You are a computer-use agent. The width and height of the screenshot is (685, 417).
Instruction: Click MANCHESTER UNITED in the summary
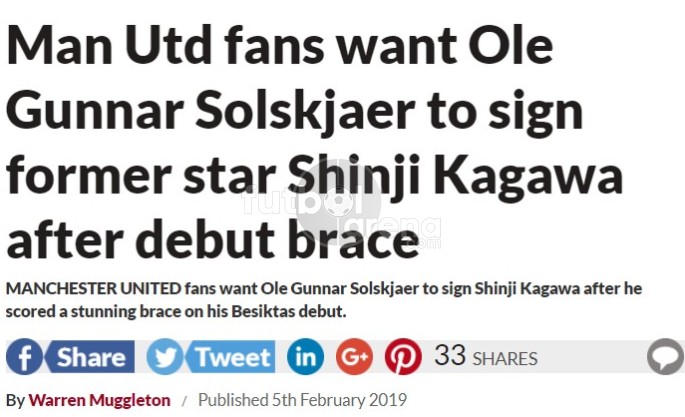93,289
